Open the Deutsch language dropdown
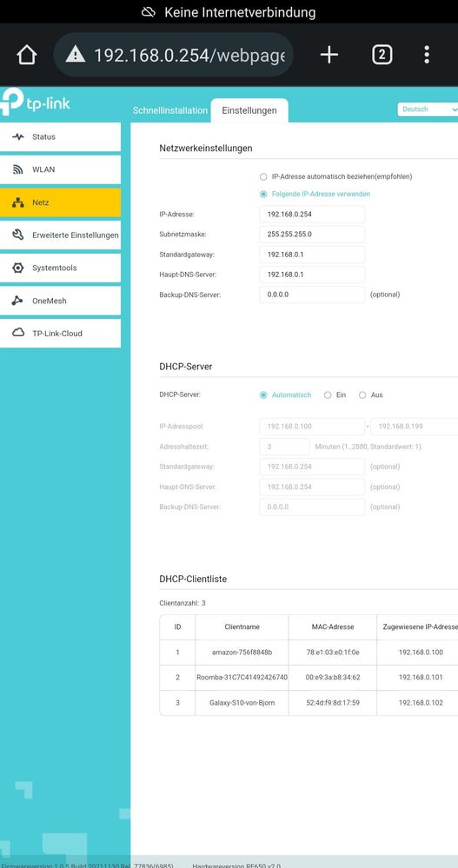This screenshot has height=868, width=458. [x=428, y=109]
